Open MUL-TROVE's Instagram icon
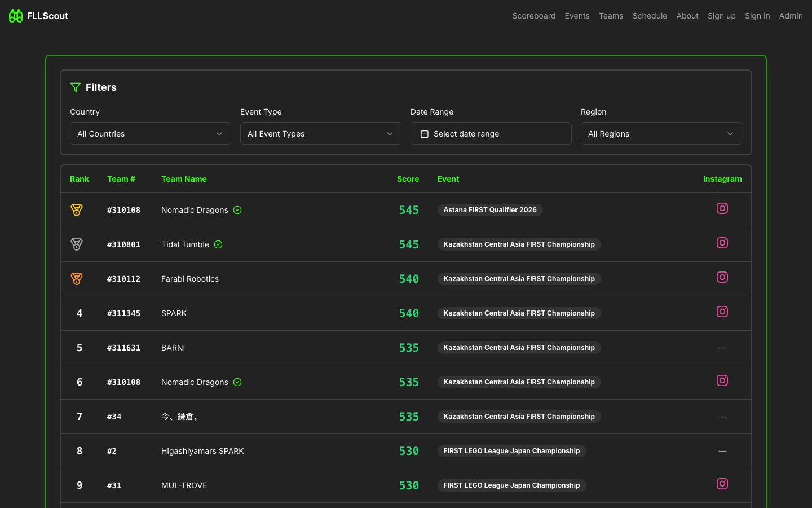The width and height of the screenshot is (812, 508). (722, 484)
